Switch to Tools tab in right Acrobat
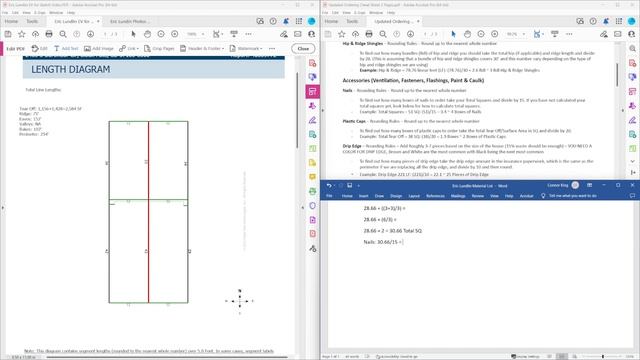Viewport: 640px width, 360px height. point(352,21)
